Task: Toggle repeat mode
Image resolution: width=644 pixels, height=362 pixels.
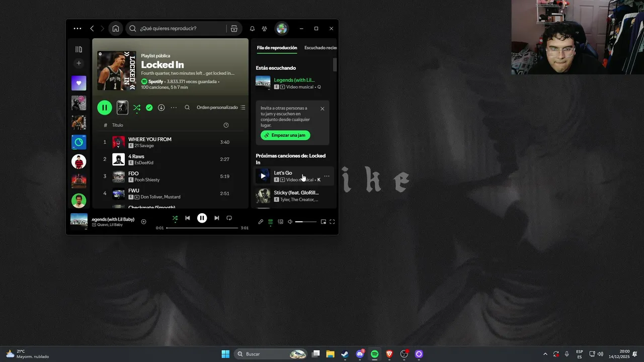Action: 229,218
